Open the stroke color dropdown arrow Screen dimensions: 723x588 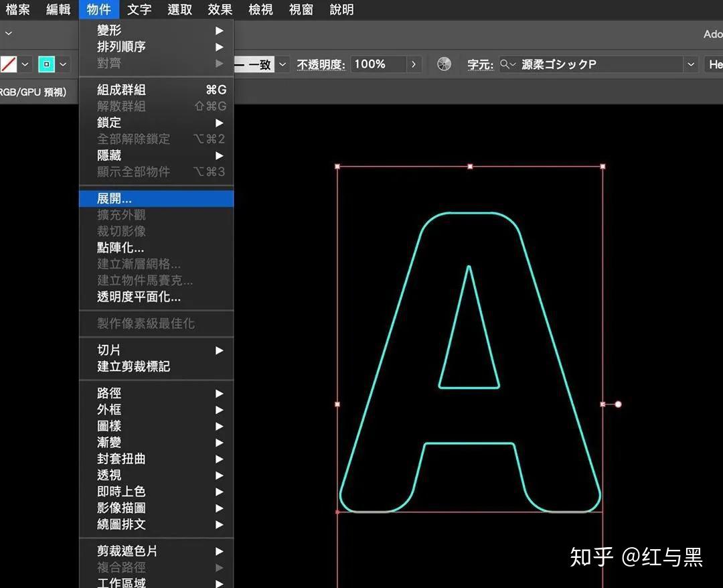[x=64, y=64]
